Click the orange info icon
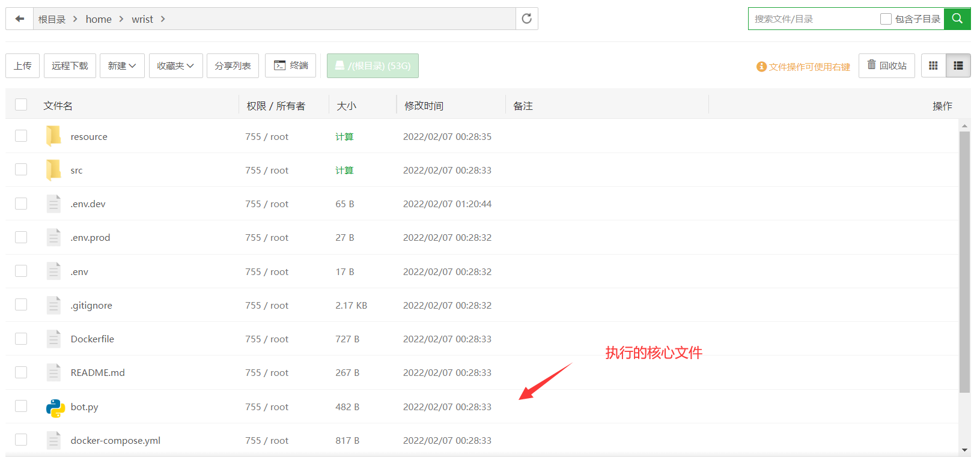 pyautogui.click(x=761, y=67)
